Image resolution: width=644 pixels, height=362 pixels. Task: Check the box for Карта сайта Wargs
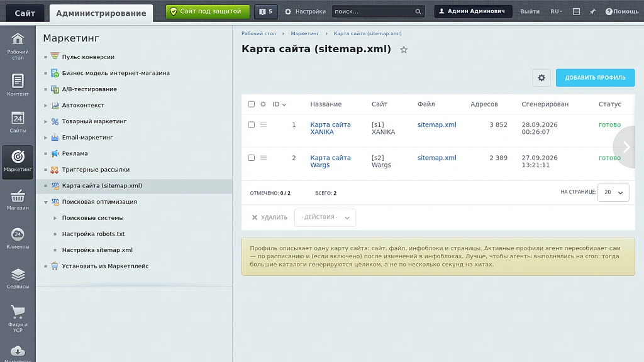click(252, 158)
